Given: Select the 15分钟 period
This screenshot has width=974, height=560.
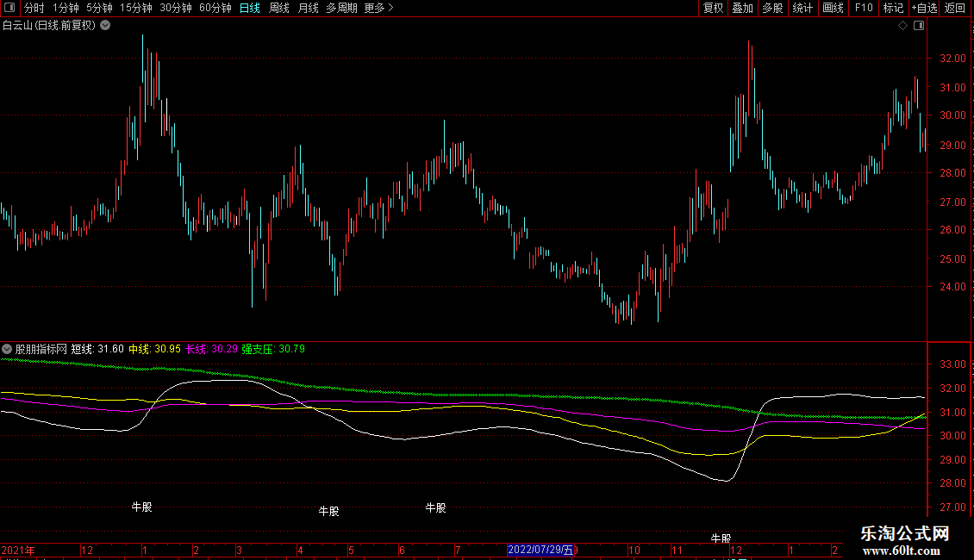Looking at the screenshot, I should pyautogui.click(x=136, y=8).
